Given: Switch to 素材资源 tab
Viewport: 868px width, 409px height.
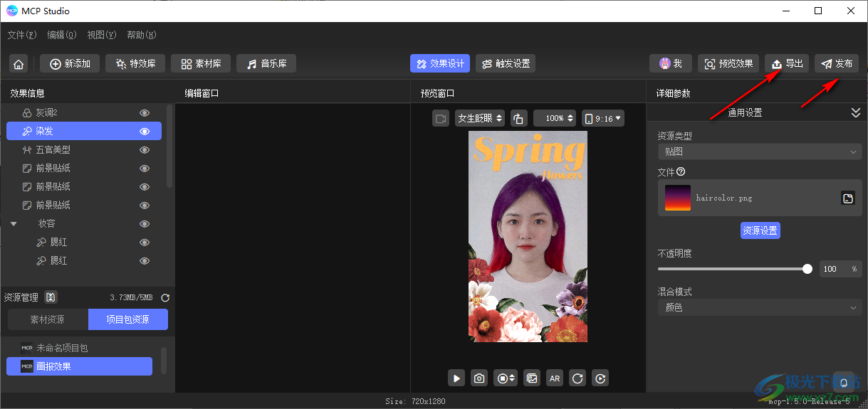Looking at the screenshot, I should pos(47,320).
